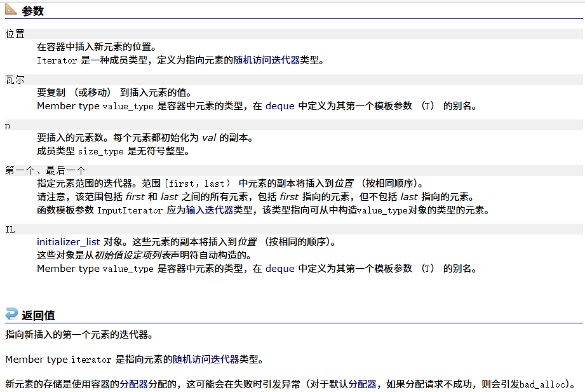
Task: Click the 返回值 return arrow icon
Action: click(x=11, y=314)
